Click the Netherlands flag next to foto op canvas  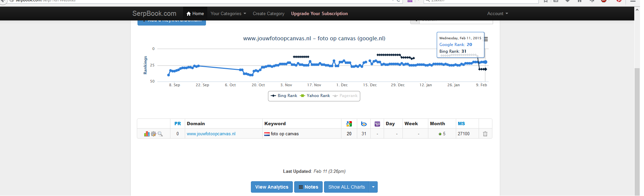[267, 134]
